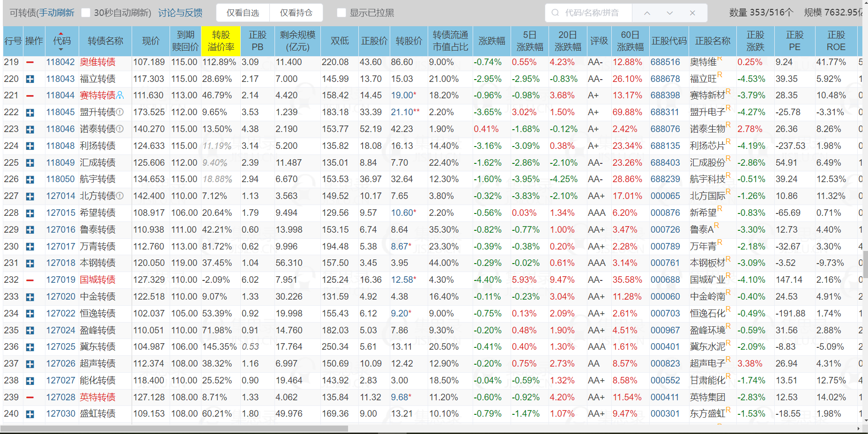
Task: Sort by the 双低 column header
Action: (x=340, y=41)
